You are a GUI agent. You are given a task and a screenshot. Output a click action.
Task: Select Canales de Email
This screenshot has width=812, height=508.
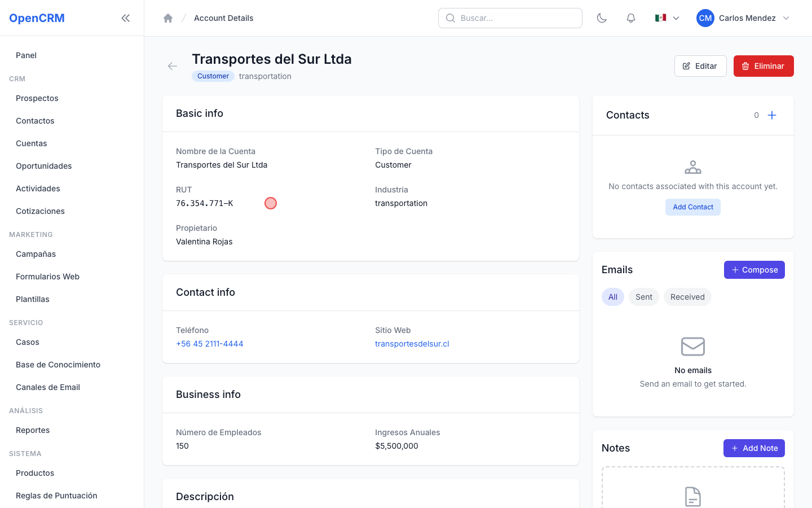click(72, 387)
